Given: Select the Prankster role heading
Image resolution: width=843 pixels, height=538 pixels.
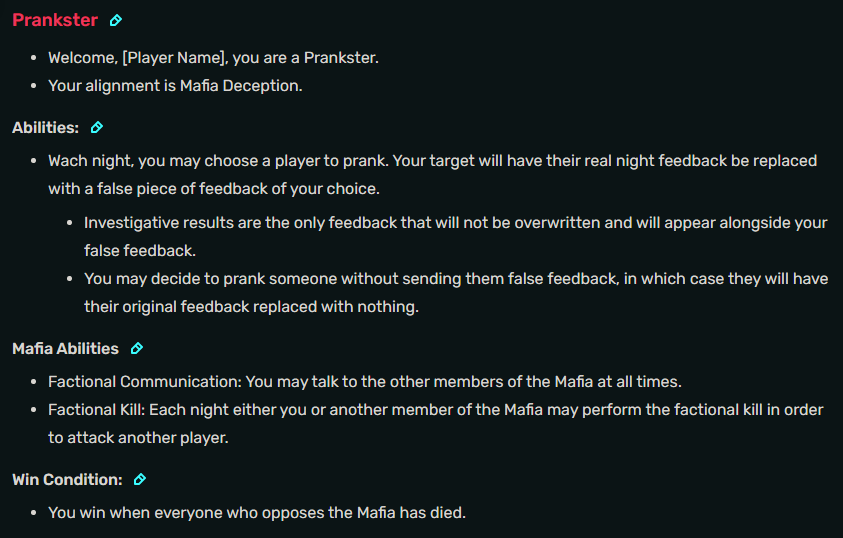Looking at the screenshot, I should click(x=55, y=20).
